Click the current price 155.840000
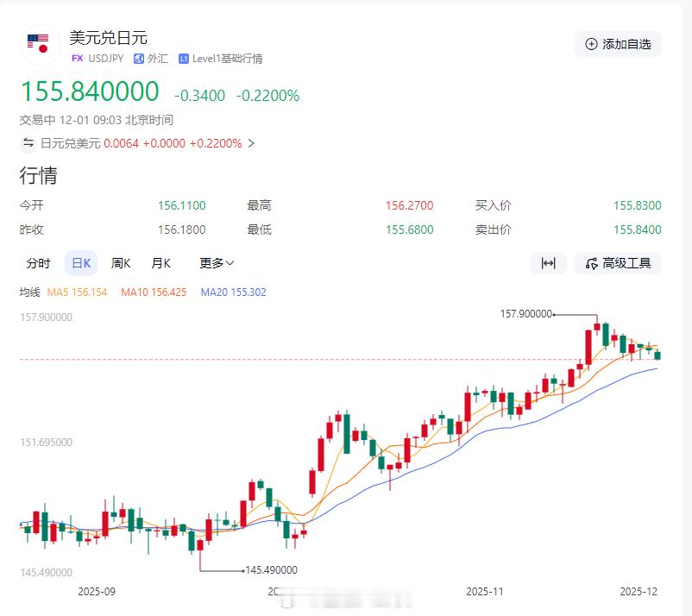This screenshot has height=616, width=692. (x=90, y=91)
